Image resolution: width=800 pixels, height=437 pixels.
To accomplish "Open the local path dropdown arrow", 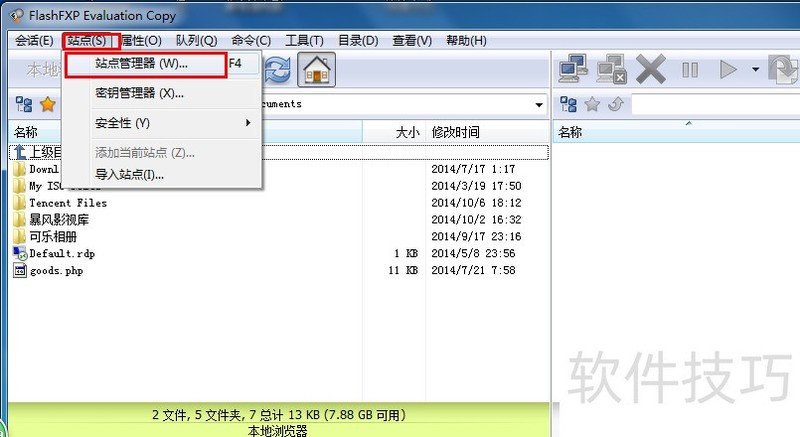I will (x=539, y=105).
